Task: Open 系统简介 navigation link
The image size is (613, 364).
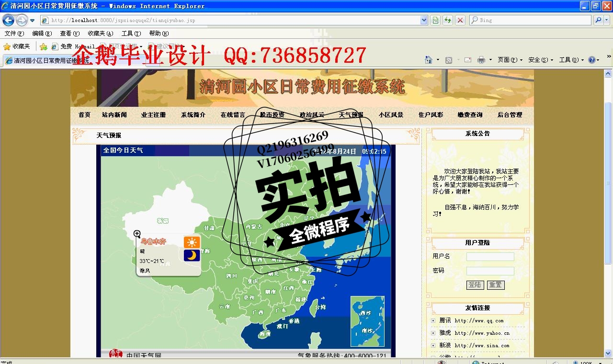Action: click(193, 115)
